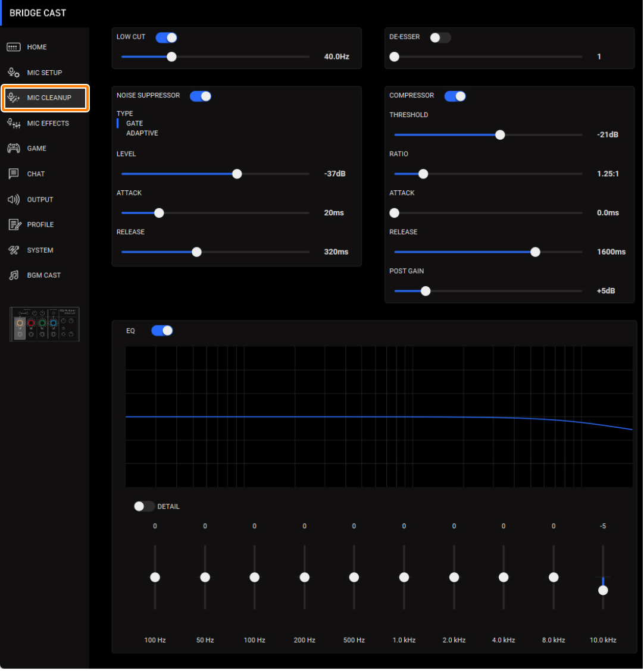Click the compressor RATIO slider
Image resolution: width=644 pixels, height=671 pixels.
[x=488, y=174]
